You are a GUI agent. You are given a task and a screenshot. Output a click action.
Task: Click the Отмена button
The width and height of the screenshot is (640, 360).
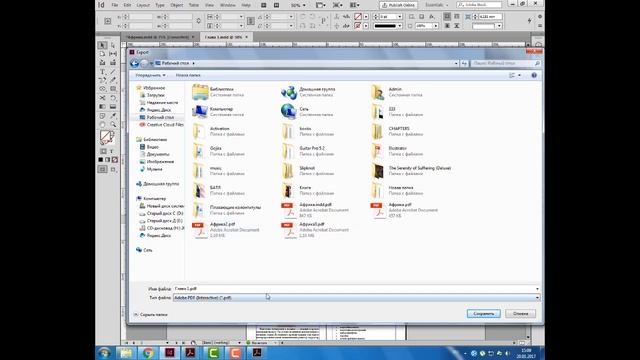520,313
